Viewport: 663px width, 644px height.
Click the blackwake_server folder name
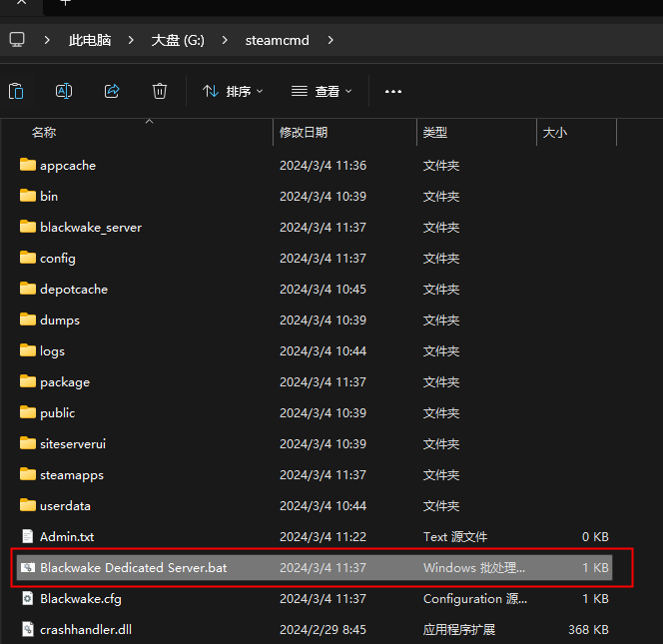tap(91, 227)
